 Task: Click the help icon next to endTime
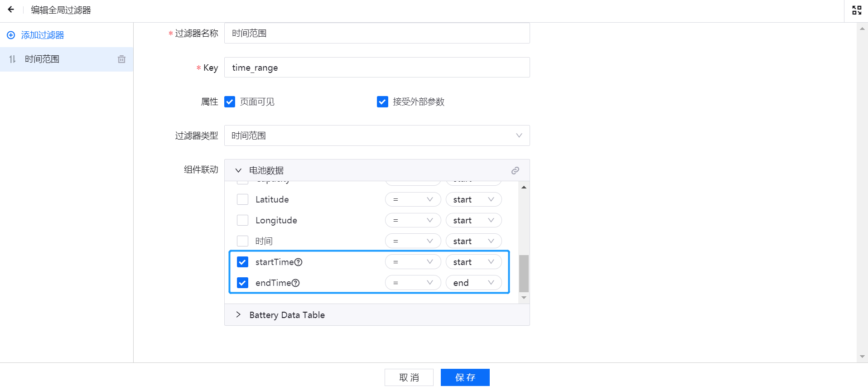[x=295, y=283]
